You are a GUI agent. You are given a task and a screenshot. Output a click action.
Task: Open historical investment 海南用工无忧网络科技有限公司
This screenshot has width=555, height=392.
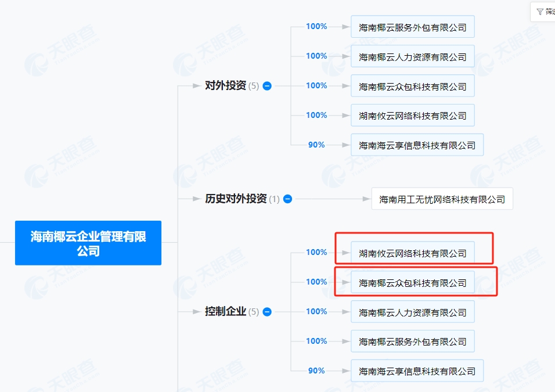coord(442,198)
